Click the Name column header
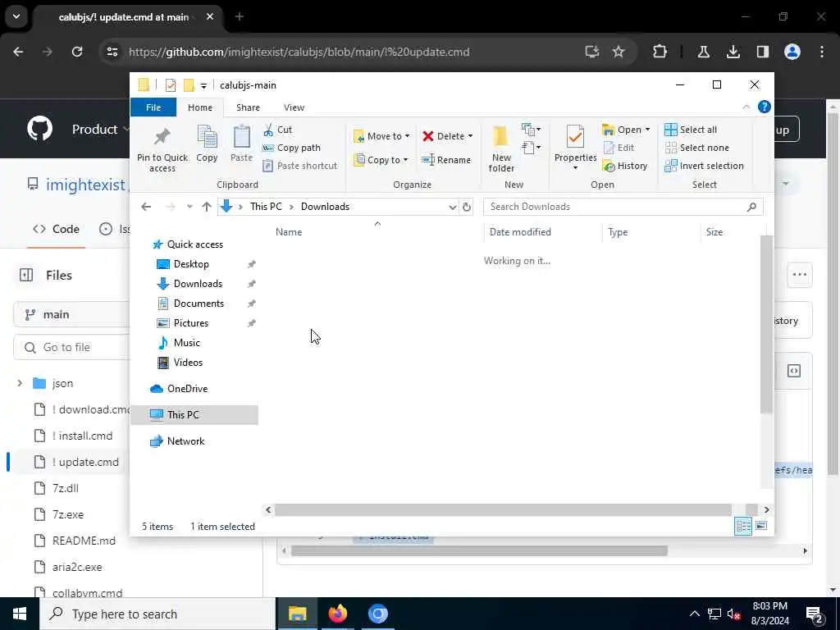The width and height of the screenshot is (840, 630). pyautogui.click(x=289, y=232)
